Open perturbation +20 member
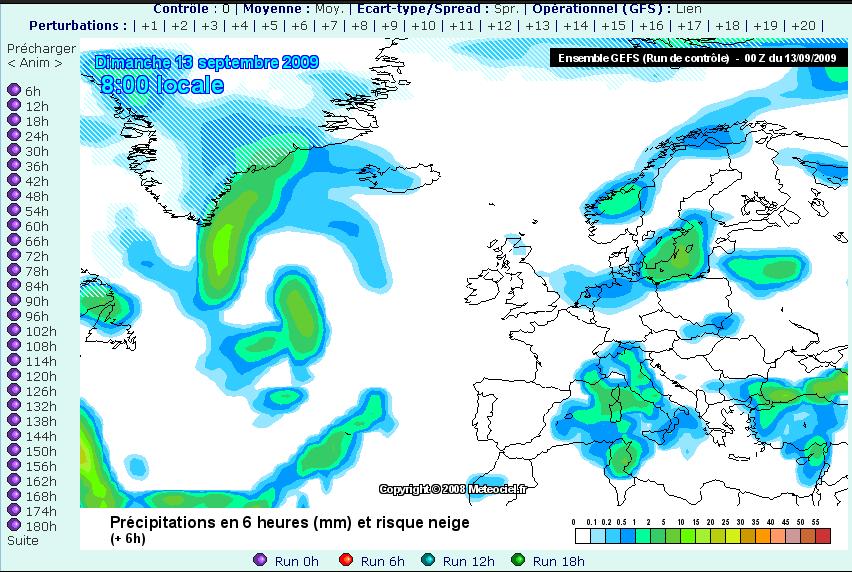Viewport: 852px width, 572px height. [x=803, y=25]
